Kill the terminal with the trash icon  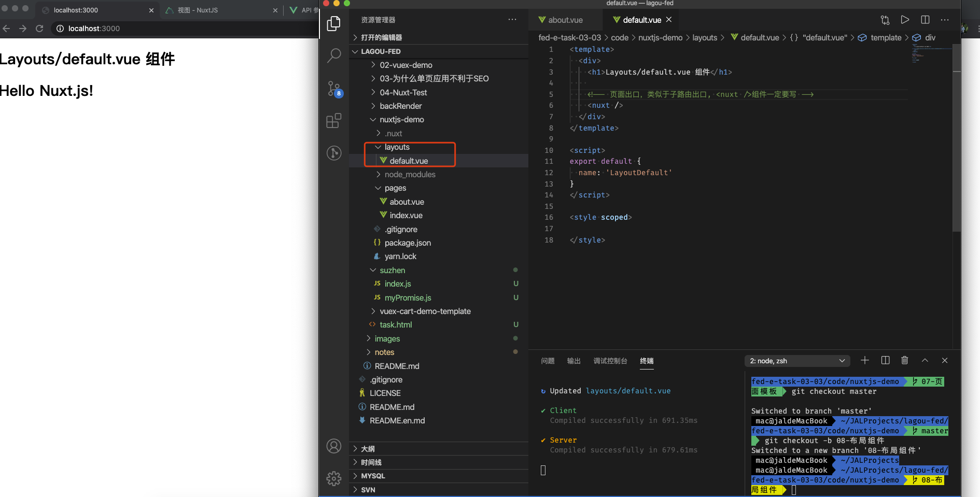[905, 360]
